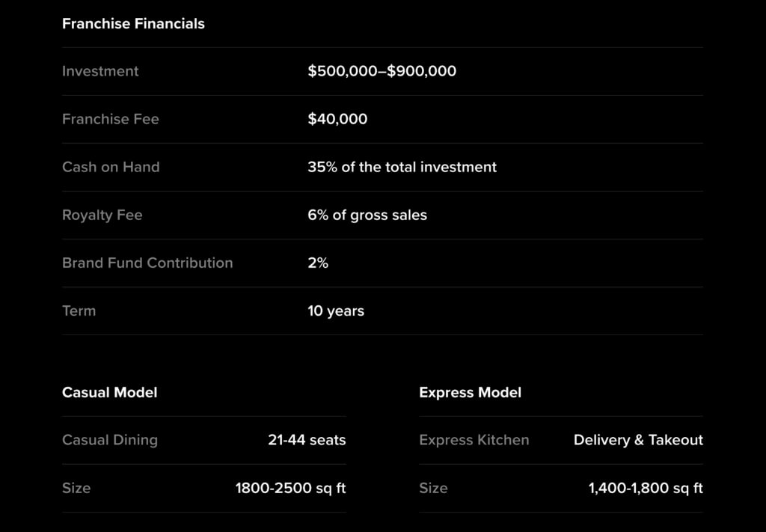This screenshot has width=766, height=532.
Task: Click the 1,400-1,800 sq ft size value
Action: pos(646,488)
